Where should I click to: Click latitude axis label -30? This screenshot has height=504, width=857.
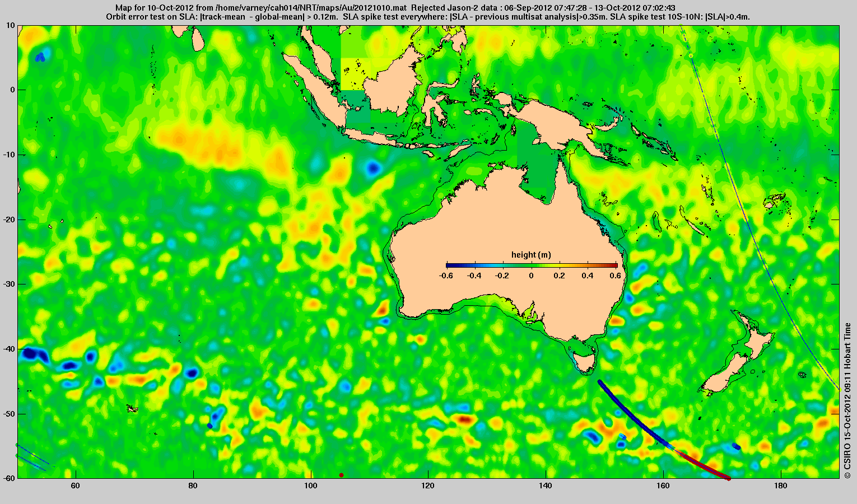pos(8,284)
